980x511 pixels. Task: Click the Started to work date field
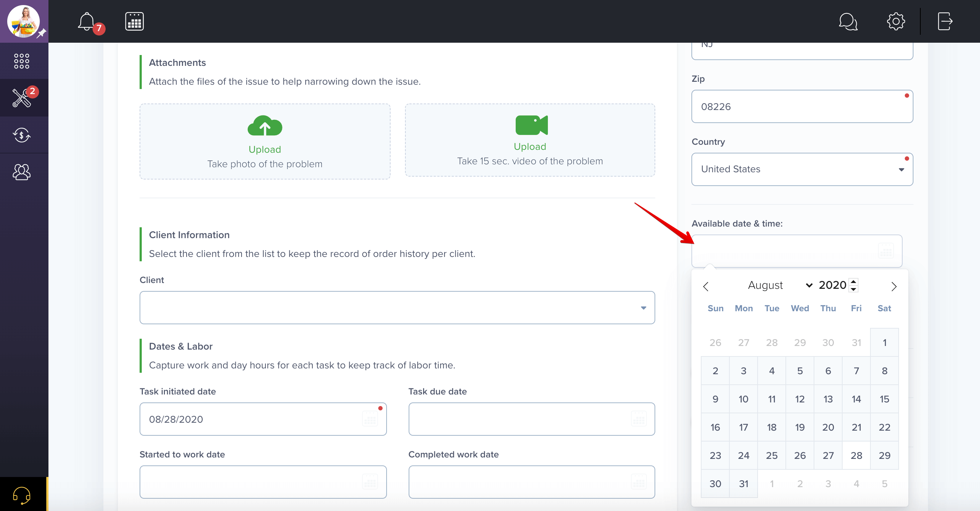[263, 482]
